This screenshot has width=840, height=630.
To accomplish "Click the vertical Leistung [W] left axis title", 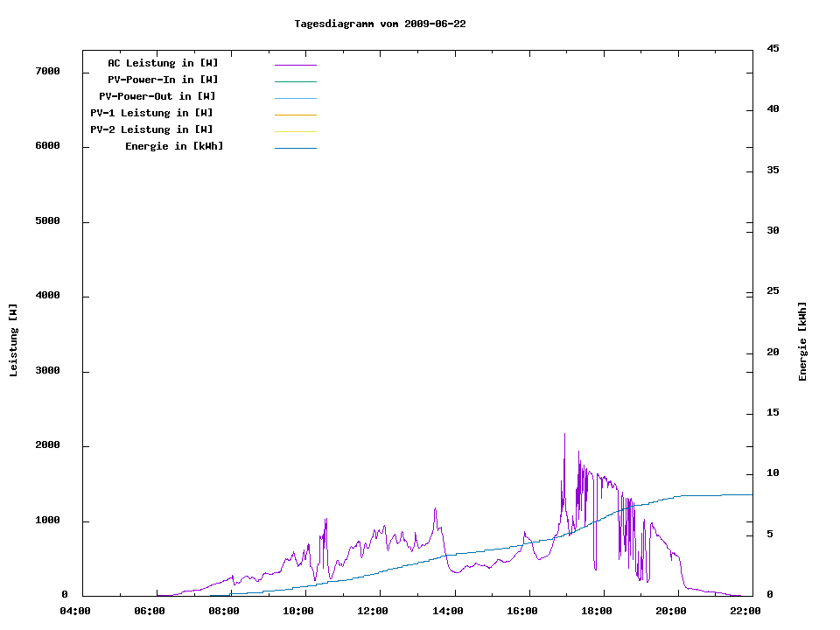I will (13, 340).
